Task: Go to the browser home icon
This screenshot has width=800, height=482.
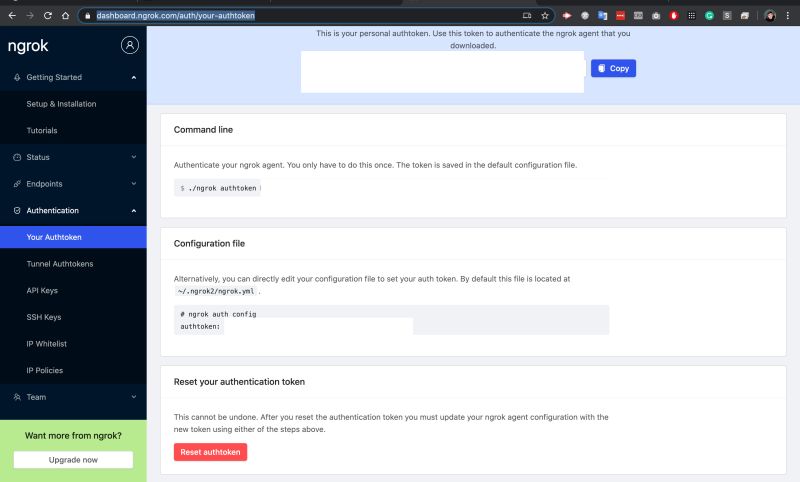Action: (x=65, y=16)
